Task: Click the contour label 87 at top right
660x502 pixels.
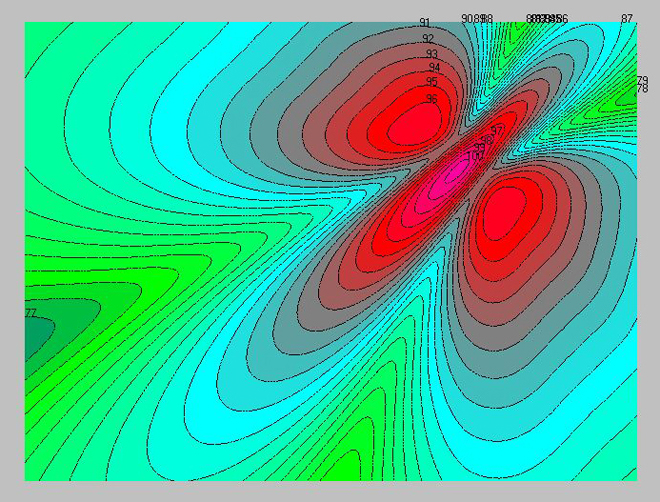Action: pos(627,19)
